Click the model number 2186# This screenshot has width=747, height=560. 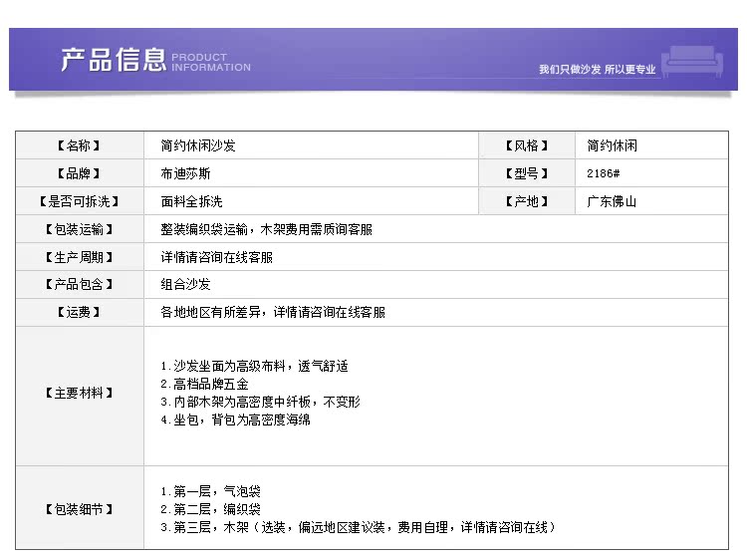click(604, 173)
